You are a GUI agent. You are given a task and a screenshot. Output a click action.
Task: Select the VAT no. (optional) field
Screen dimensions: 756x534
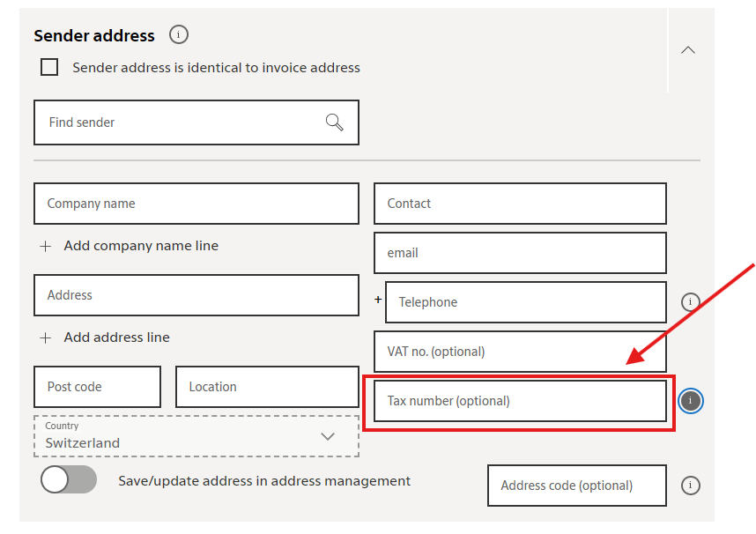pyautogui.click(x=520, y=352)
